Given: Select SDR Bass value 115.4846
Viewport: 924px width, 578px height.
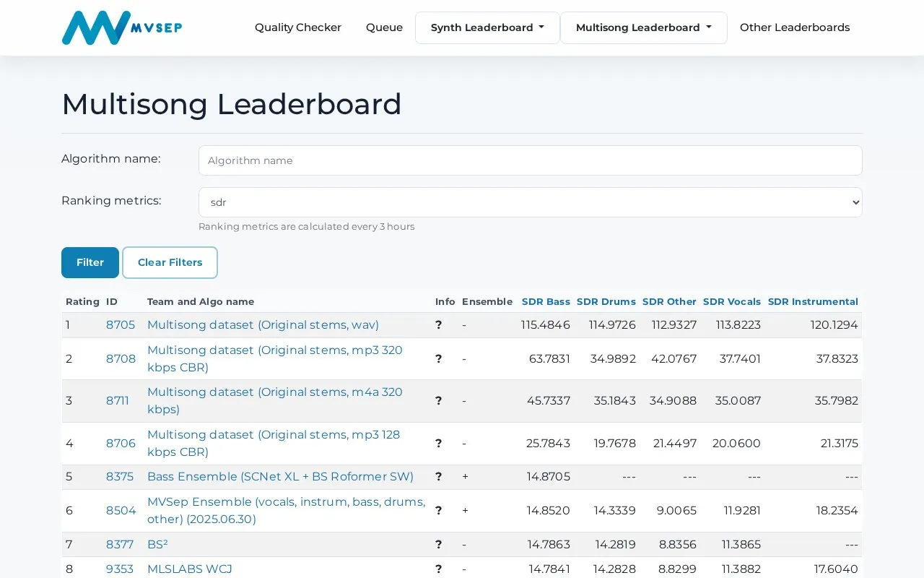Looking at the screenshot, I should pyautogui.click(x=546, y=324).
